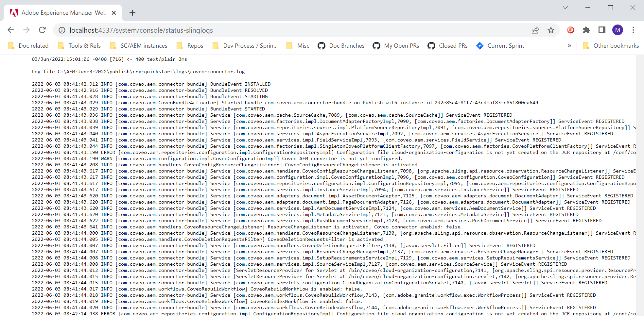Open profile M avatar
Screen dimensions: 644x316
(618, 30)
